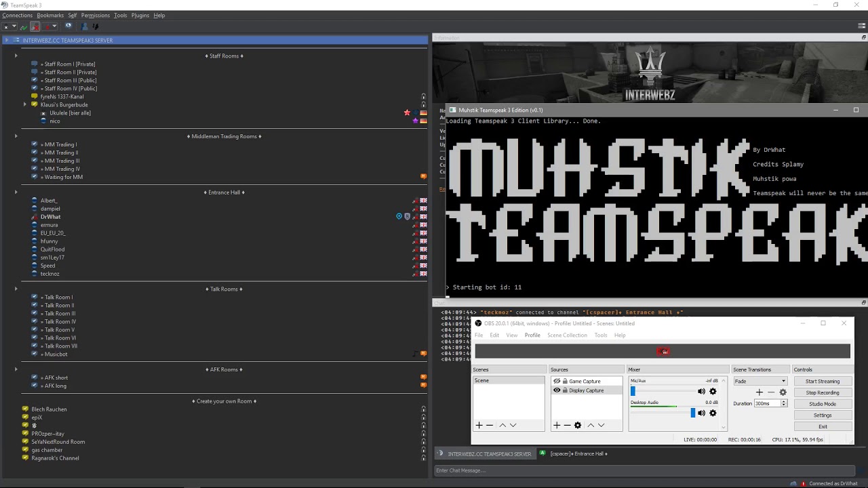The image size is (868, 488).
Task: Collapse the INTERWEBZ.CC server tree arrow
Action: tap(7, 40)
